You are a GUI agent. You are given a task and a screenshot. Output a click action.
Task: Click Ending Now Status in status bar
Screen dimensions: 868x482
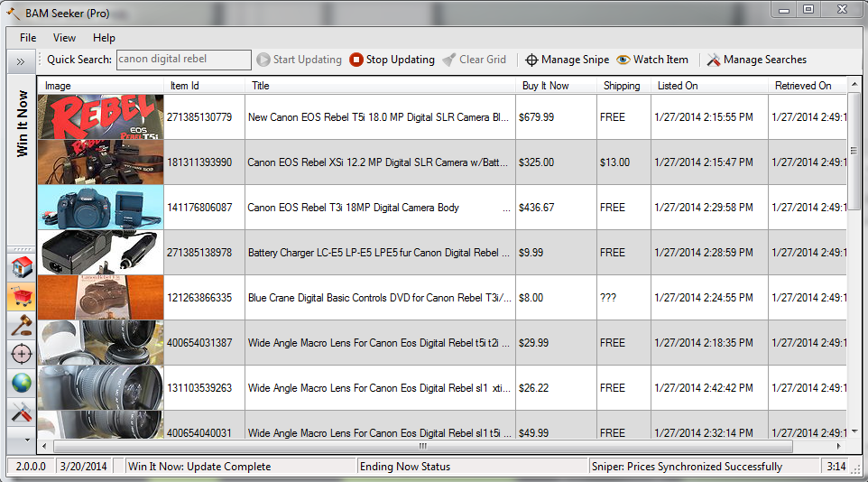point(404,467)
